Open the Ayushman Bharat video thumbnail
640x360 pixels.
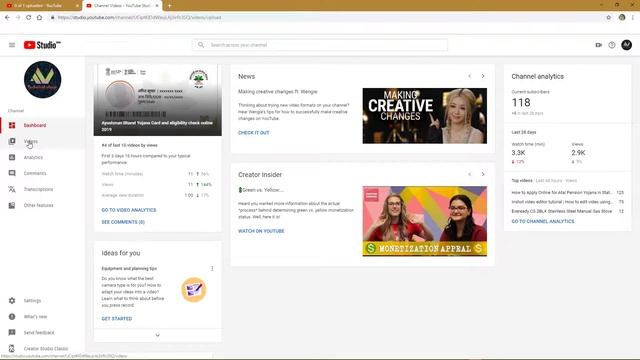[158, 100]
